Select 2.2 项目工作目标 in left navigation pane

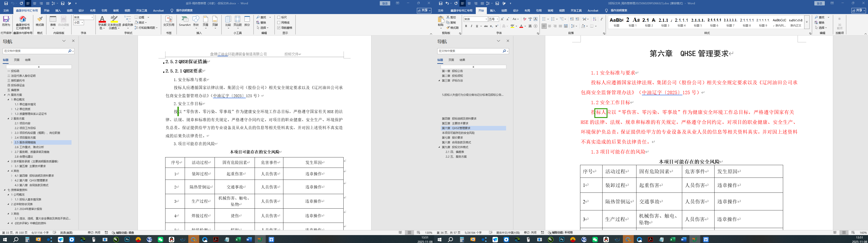pos(25,128)
